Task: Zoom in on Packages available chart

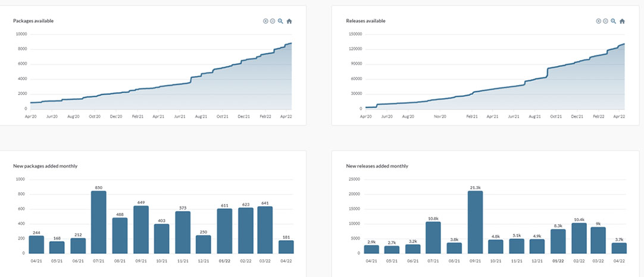Action: click(x=265, y=21)
